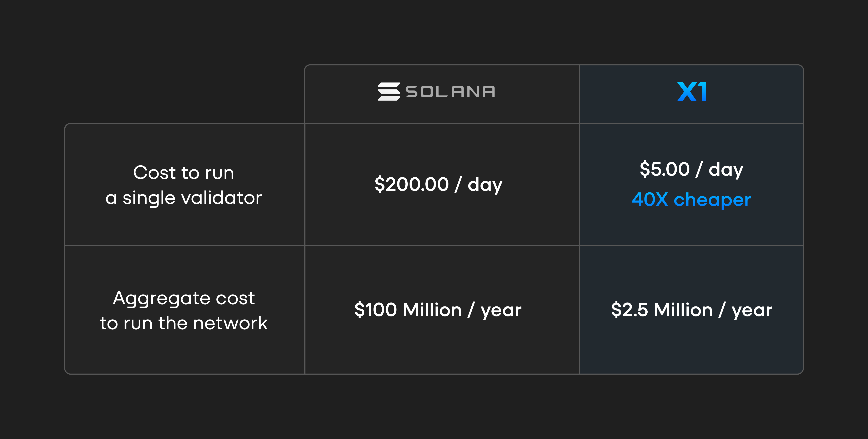868x439 pixels.
Task: Click the $200.00 amount
Action: [411, 184]
